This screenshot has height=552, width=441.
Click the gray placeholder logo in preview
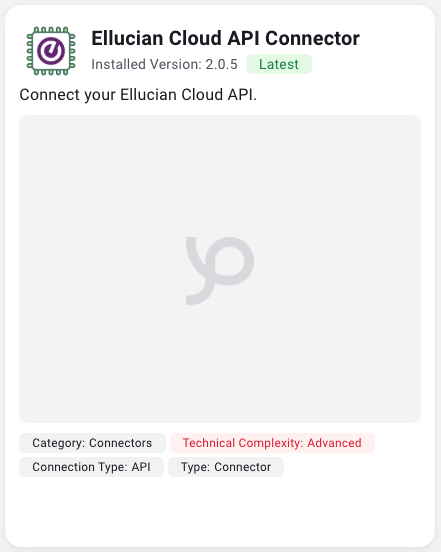(220, 271)
